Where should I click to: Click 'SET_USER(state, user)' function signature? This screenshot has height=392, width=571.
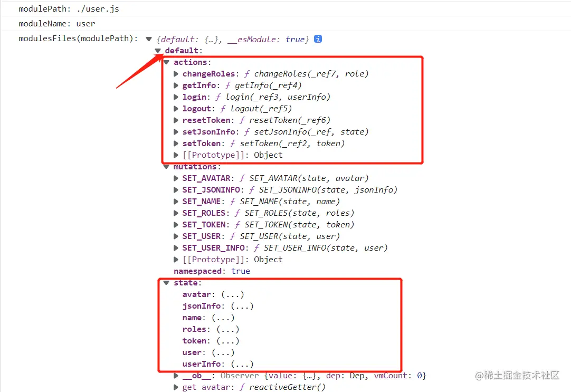290,236
